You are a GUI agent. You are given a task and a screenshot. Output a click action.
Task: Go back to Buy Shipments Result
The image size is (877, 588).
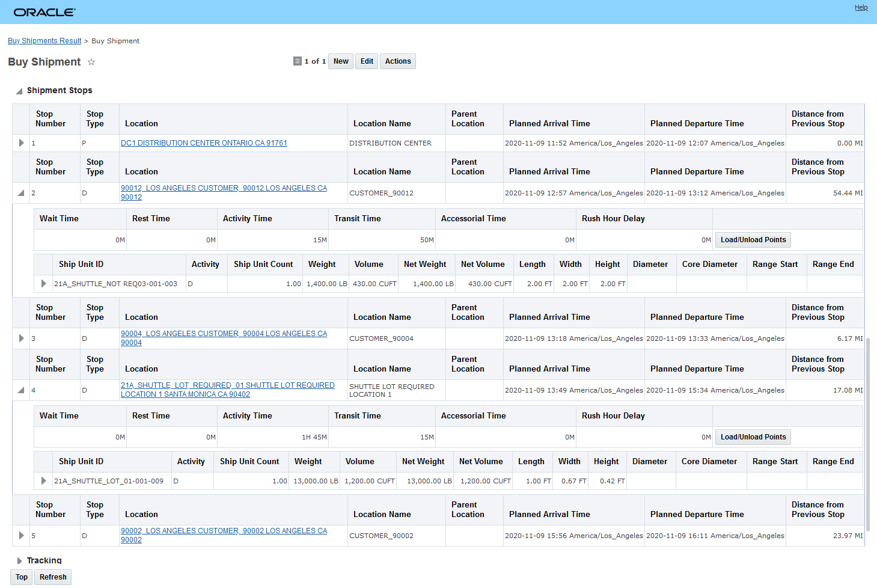(x=44, y=41)
